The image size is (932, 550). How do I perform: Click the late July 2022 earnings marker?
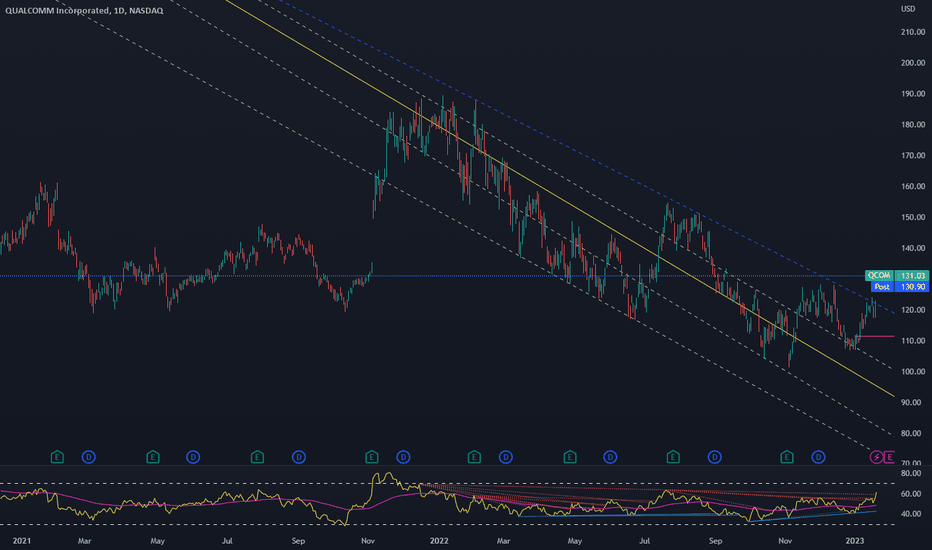(x=673, y=457)
